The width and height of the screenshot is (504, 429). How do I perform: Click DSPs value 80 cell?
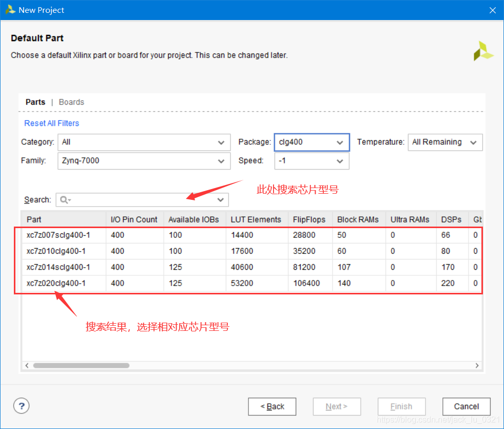coord(452,251)
